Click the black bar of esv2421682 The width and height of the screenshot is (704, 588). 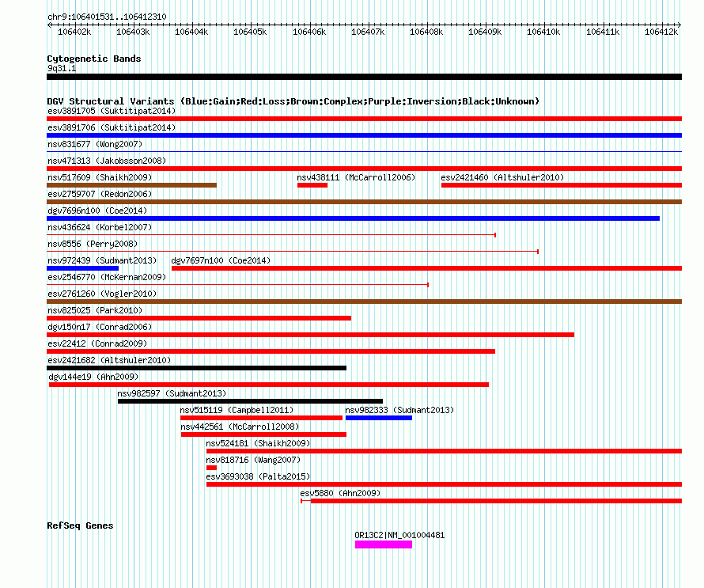pyautogui.click(x=197, y=368)
